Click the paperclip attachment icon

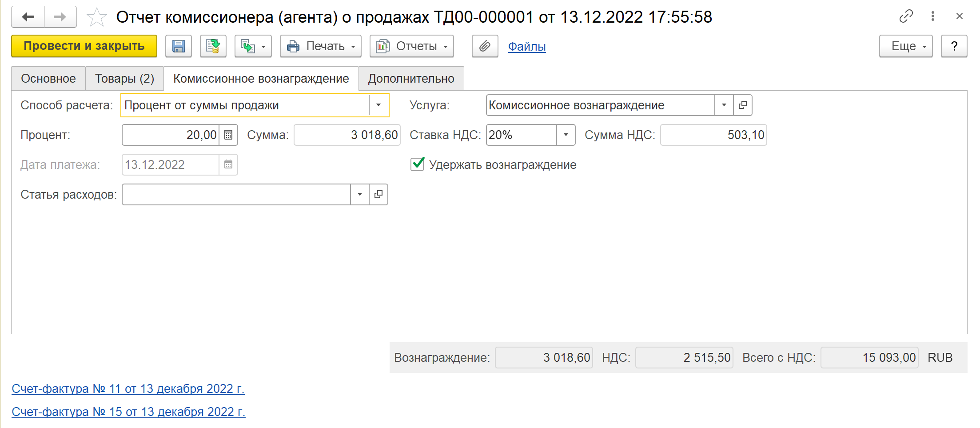pyautogui.click(x=485, y=46)
